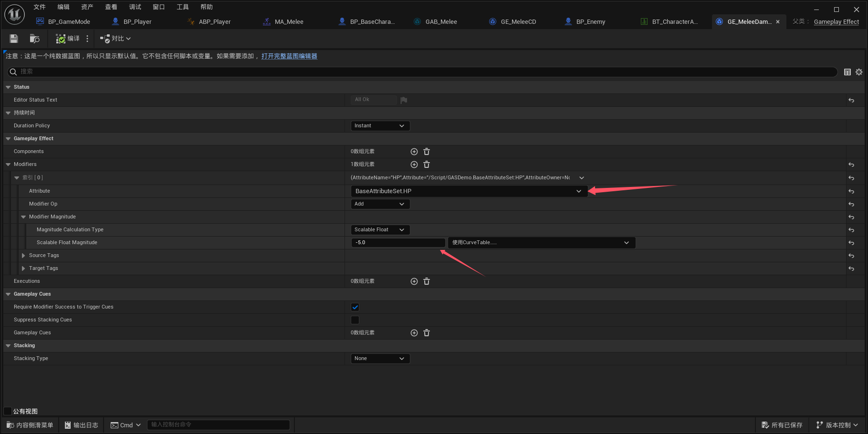Open the Debug (调试) menu
The image size is (868, 434).
(135, 7)
